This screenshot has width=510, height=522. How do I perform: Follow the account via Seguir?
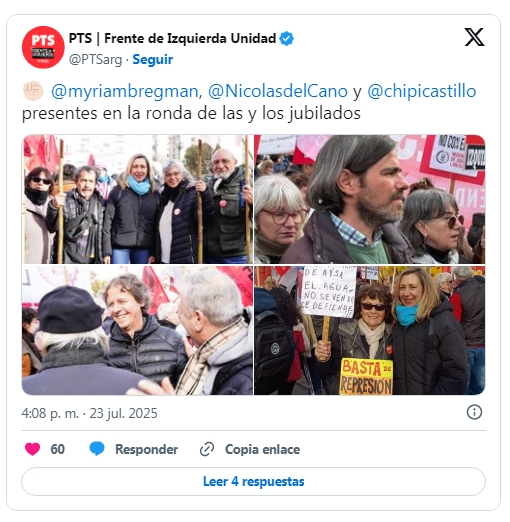[153, 60]
